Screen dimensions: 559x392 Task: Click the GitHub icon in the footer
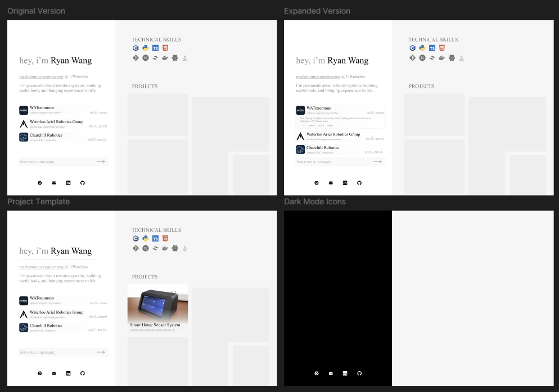tap(82, 183)
